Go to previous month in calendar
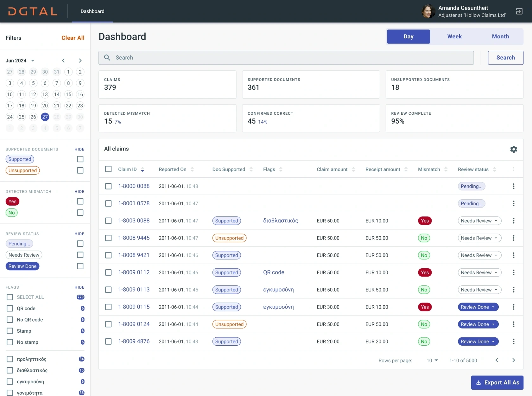Image resolution: width=532 pixels, height=396 pixels. click(x=63, y=61)
